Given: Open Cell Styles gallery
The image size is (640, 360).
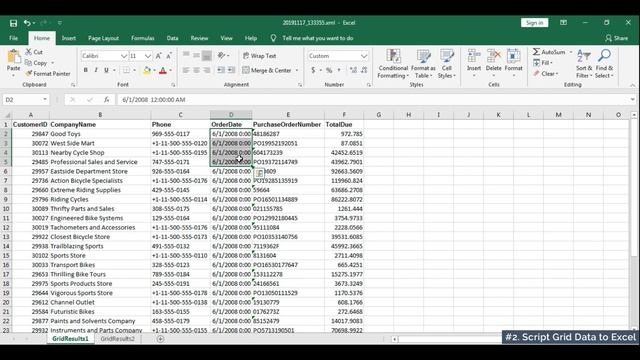Looking at the screenshot, I should point(447,64).
